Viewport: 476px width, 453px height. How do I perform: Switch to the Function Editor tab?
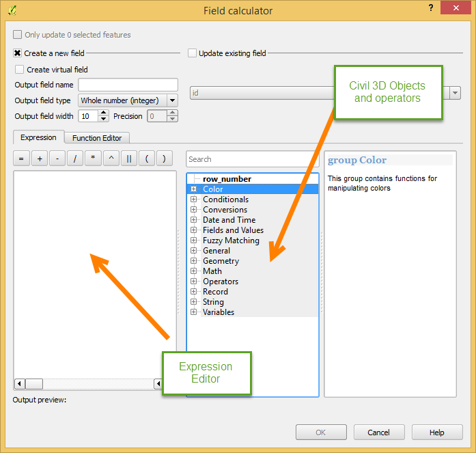pos(97,138)
